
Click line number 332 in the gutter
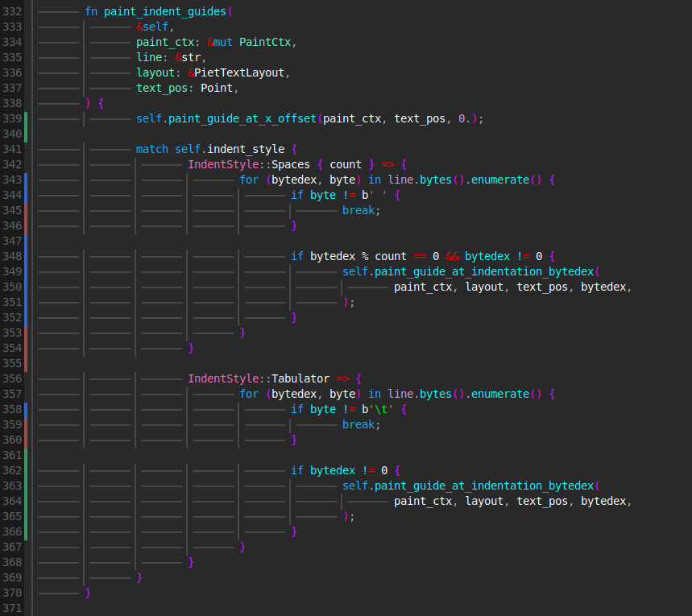click(x=12, y=11)
